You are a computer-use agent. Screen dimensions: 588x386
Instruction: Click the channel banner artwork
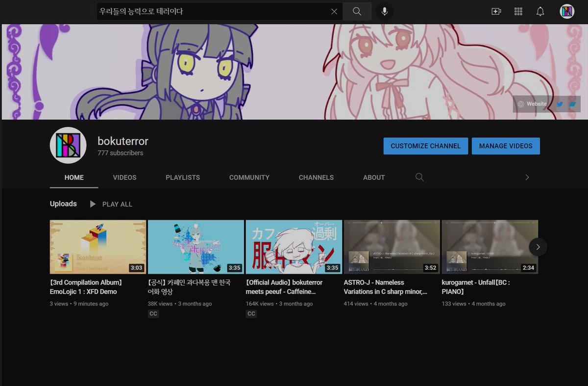[x=294, y=72]
